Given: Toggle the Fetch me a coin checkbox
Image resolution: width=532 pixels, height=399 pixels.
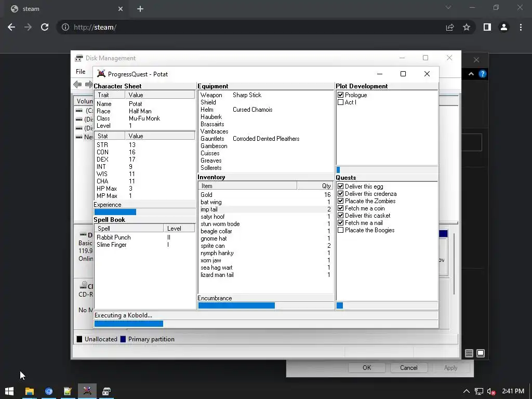Looking at the screenshot, I should (341, 208).
